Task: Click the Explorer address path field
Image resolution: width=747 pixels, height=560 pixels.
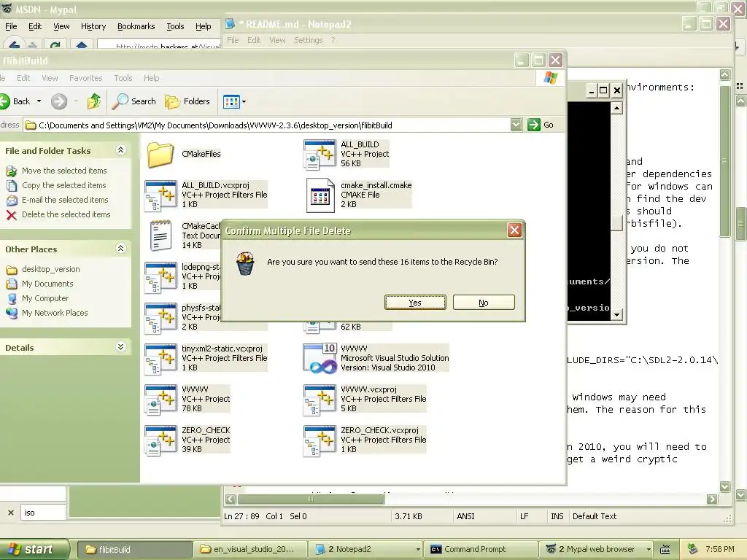Action: (273, 125)
